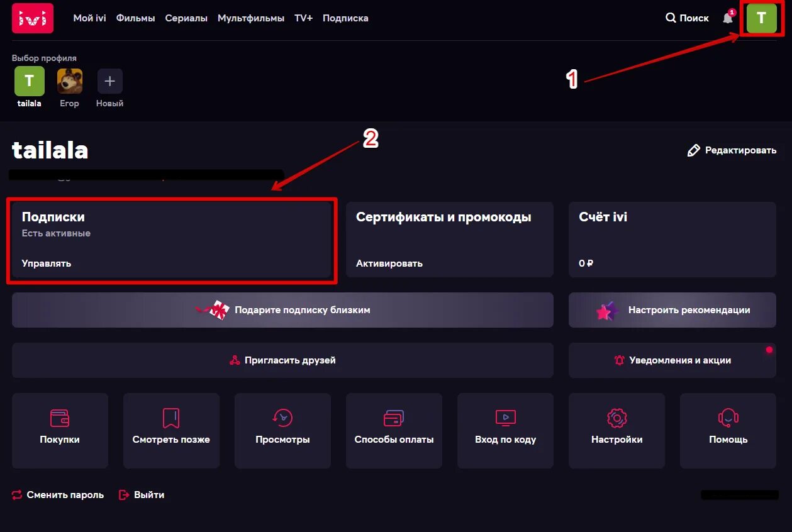Open the notifications bell icon
This screenshot has height=532, width=792.
point(728,18)
